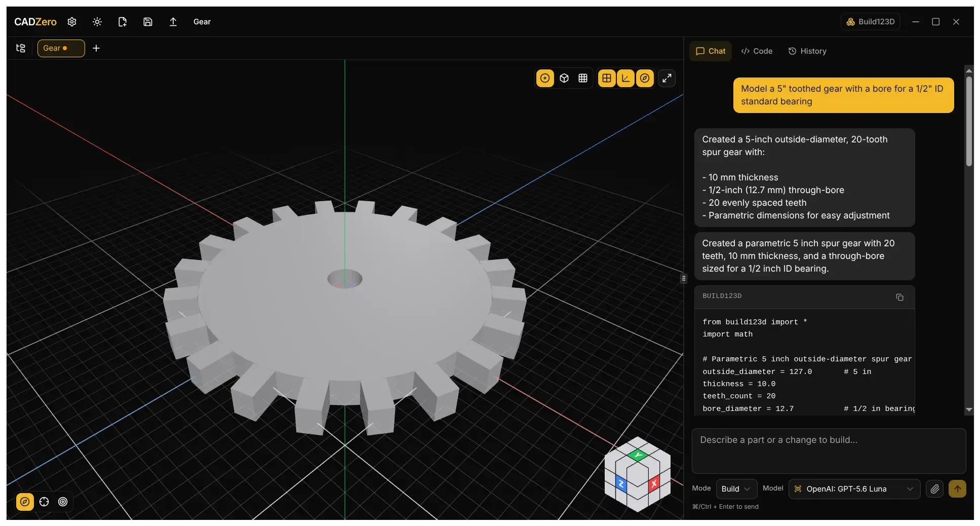Click the Z face of orientation cube

click(x=621, y=484)
